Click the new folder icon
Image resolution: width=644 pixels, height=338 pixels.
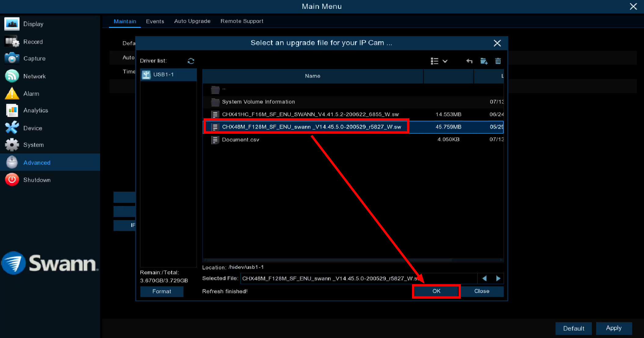click(484, 61)
